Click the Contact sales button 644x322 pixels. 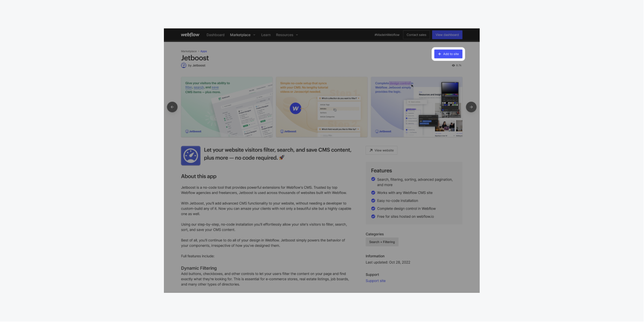point(416,35)
